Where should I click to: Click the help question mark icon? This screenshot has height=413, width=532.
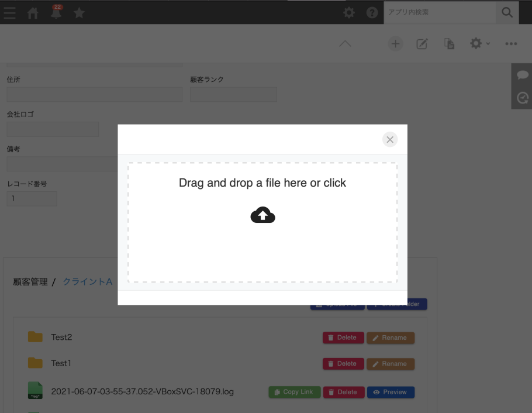[x=372, y=12]
